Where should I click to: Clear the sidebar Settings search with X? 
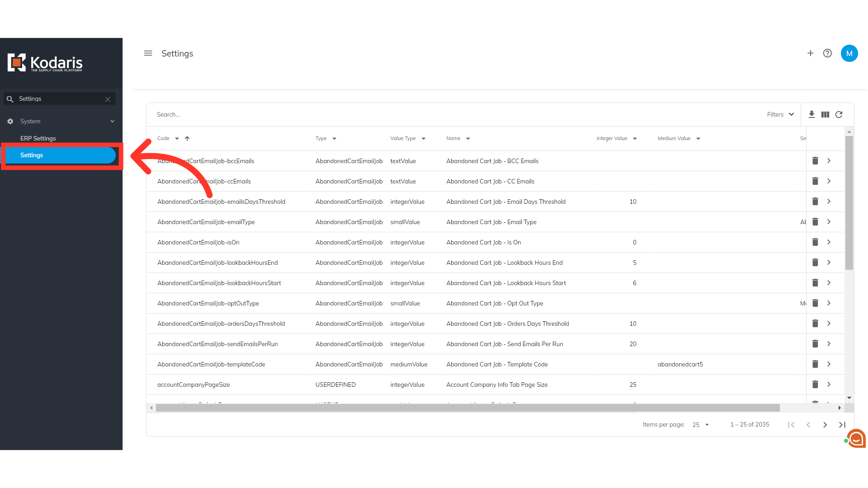coord(108,99)
